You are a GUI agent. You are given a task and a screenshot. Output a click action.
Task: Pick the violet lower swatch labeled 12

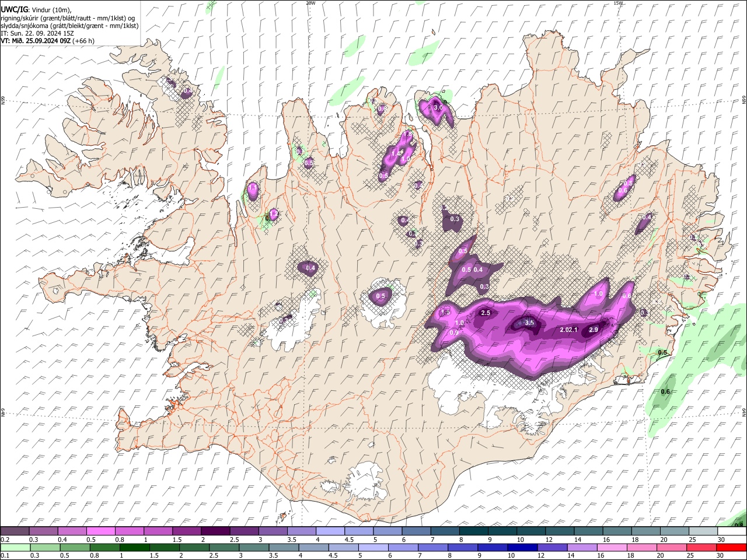coord(552,547)
